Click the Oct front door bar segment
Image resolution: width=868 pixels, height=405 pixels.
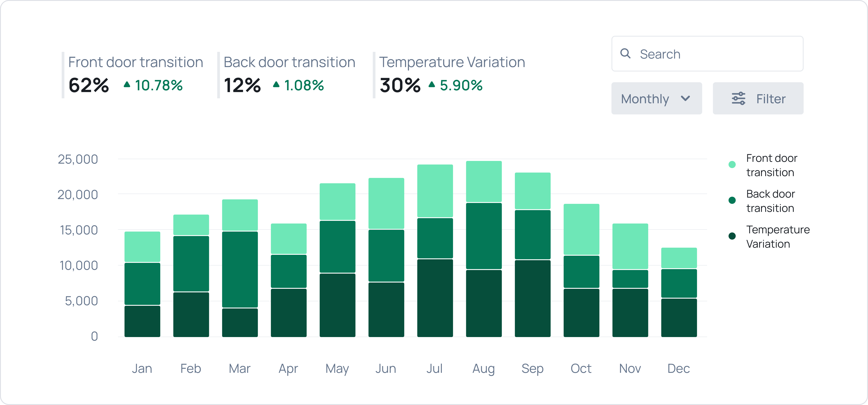coord(581,229)
